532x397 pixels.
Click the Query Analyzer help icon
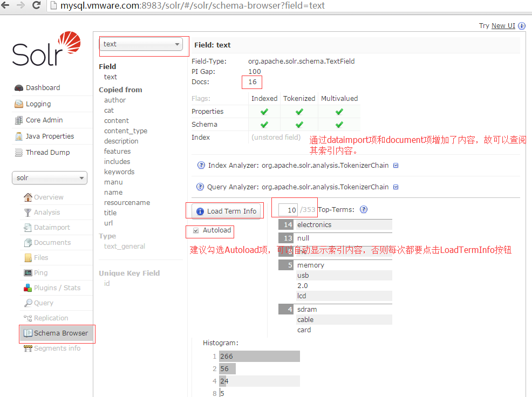pos(200,187)
